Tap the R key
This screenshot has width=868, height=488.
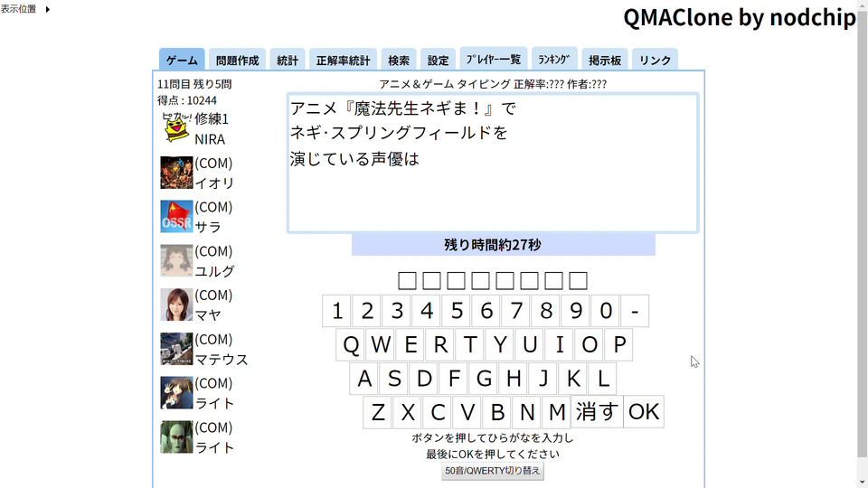pos(440,344)
